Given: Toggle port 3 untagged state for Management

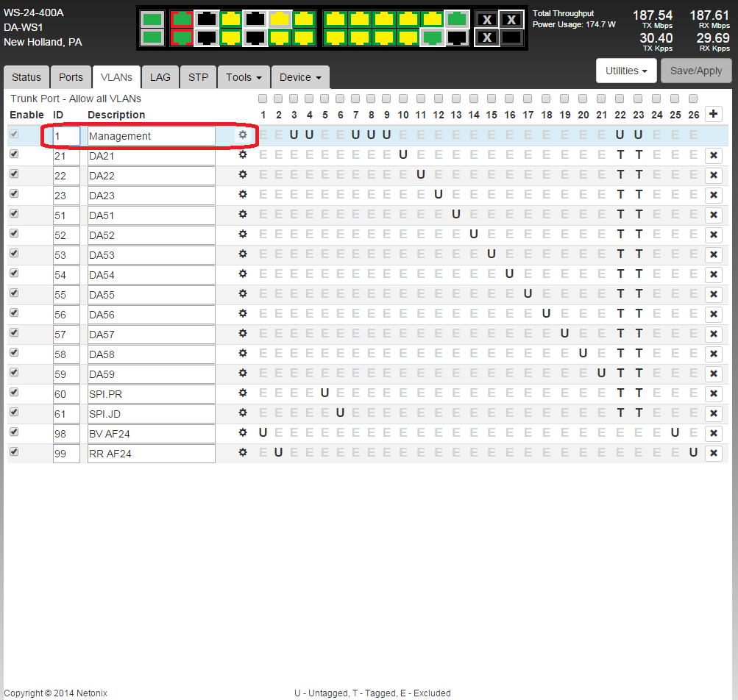Looking at the screenshot, I should click(294, 135).
